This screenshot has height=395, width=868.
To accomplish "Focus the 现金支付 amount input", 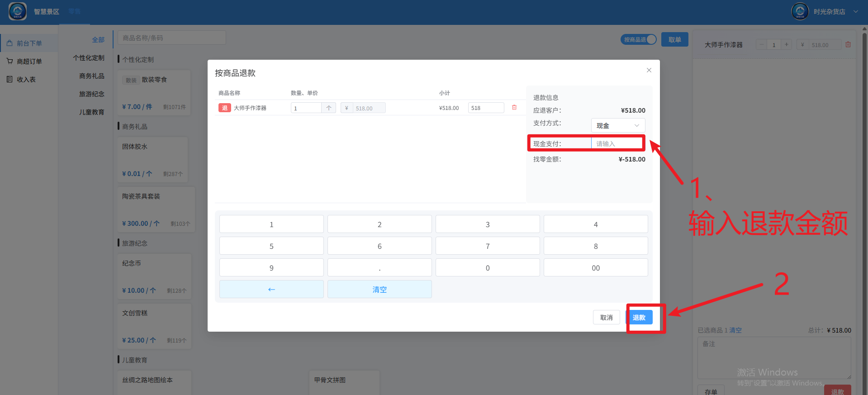I will tap(617, 143).
